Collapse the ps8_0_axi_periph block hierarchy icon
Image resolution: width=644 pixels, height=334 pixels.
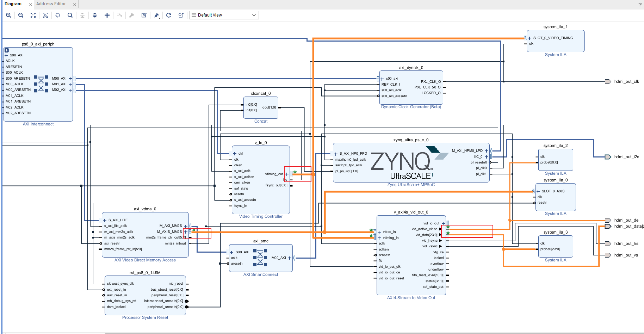(x=6, y=50)
